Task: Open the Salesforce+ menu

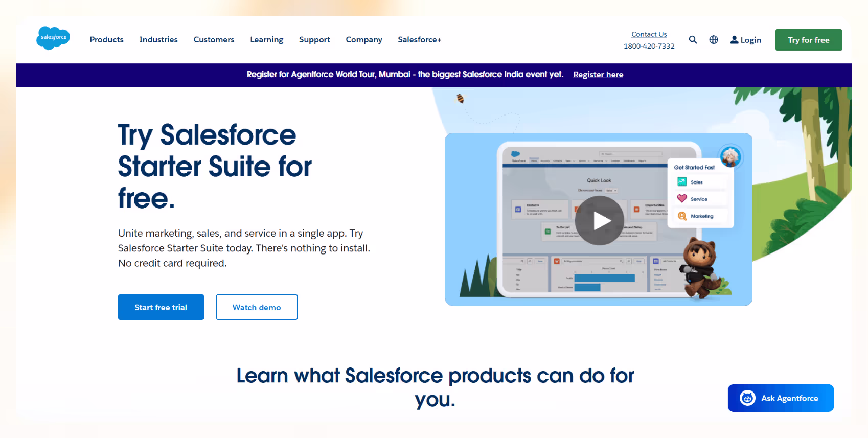Action: click(419, 40)
